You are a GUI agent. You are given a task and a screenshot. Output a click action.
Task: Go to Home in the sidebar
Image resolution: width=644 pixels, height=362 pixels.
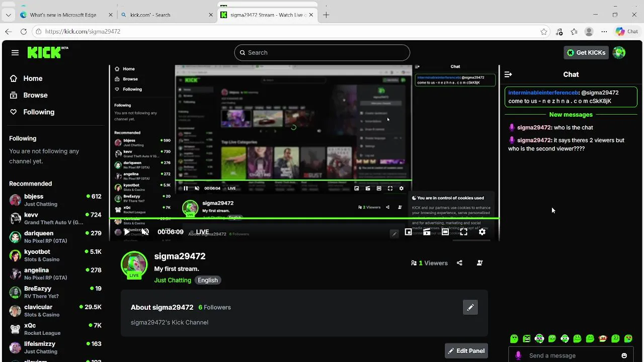tap(26, 78)
